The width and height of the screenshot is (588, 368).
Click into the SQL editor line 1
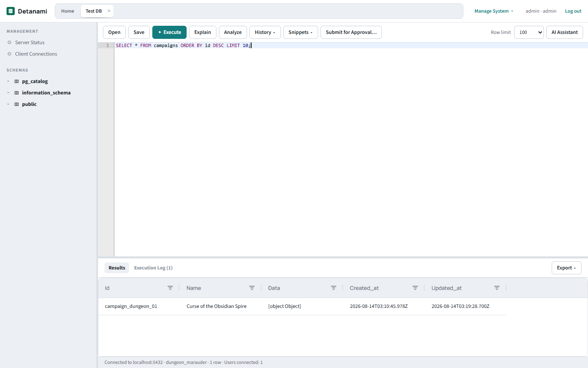(351, 45)
